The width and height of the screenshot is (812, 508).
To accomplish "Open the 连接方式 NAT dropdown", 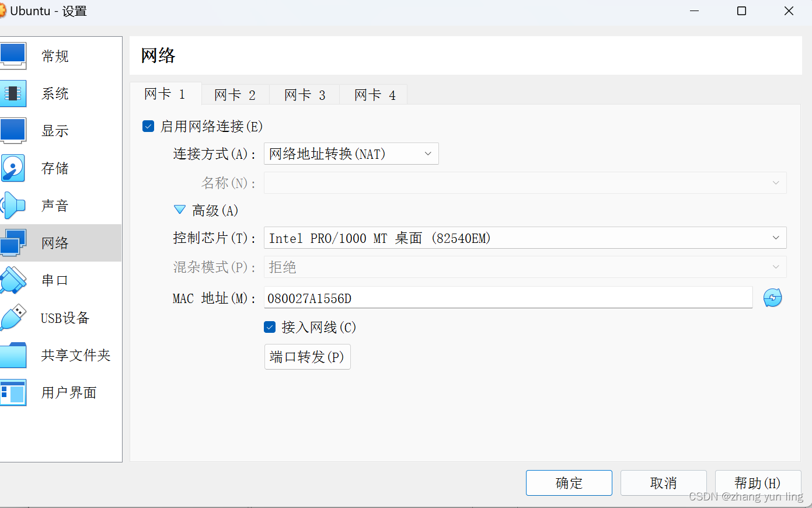I will (x=351, y=154).
